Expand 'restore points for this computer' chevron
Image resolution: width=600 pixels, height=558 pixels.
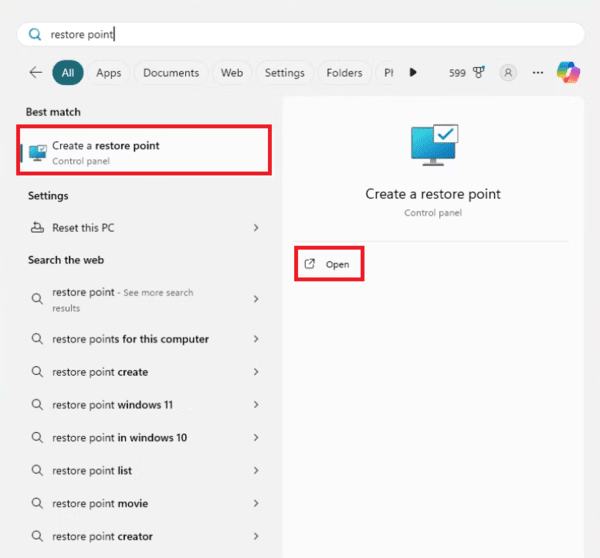tap(256, 339)
